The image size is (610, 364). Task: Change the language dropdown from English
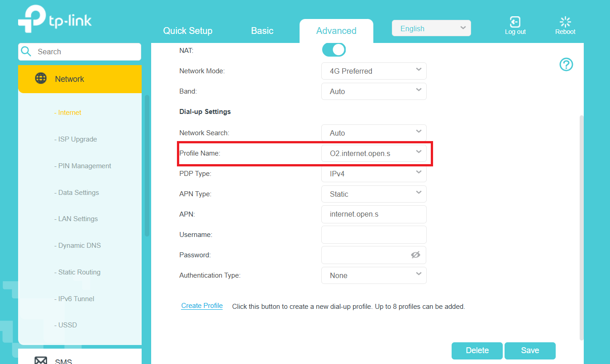tap(431, 28)
